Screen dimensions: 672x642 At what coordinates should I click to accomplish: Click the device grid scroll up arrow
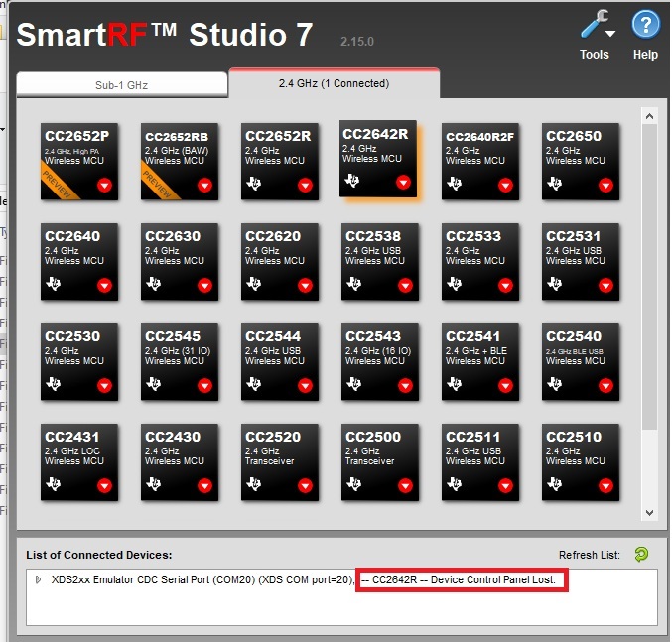(650, 116)
